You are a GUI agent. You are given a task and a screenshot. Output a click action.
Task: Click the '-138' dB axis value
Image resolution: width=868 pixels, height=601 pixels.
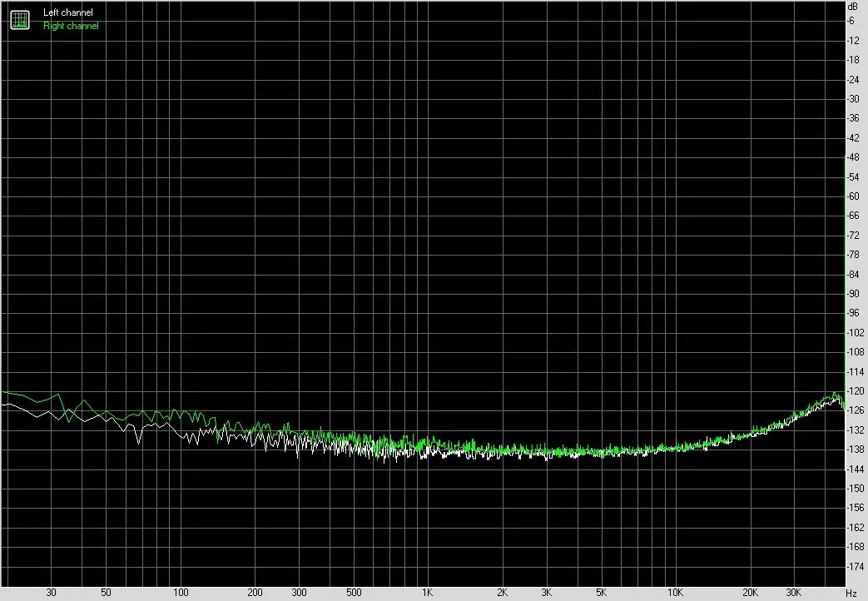[x=856, y=450]
